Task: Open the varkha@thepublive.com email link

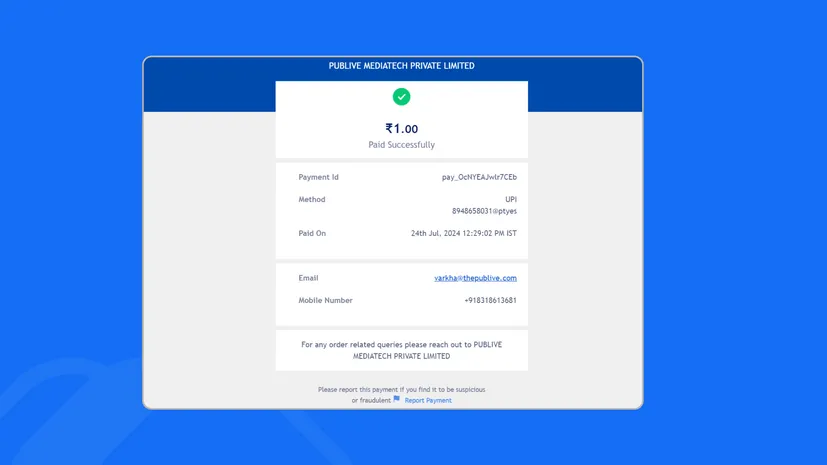Action: (475, 278)
